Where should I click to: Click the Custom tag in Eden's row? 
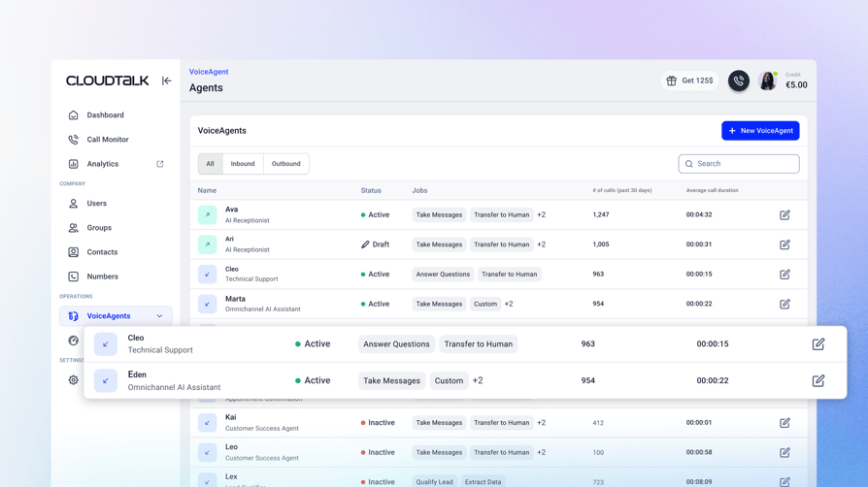(449, 380)
